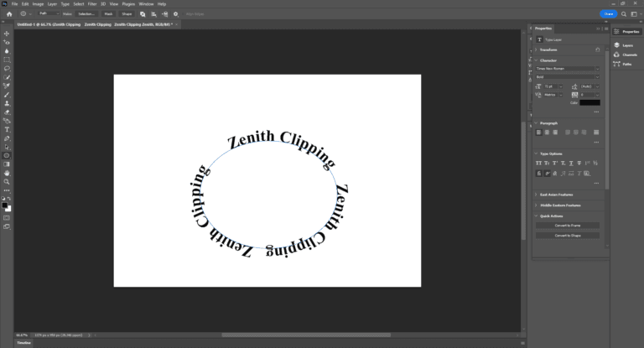This screenshot has width=644, height=348.
Task: Toggle Strikethrough type option
Action: pos(579,164)
